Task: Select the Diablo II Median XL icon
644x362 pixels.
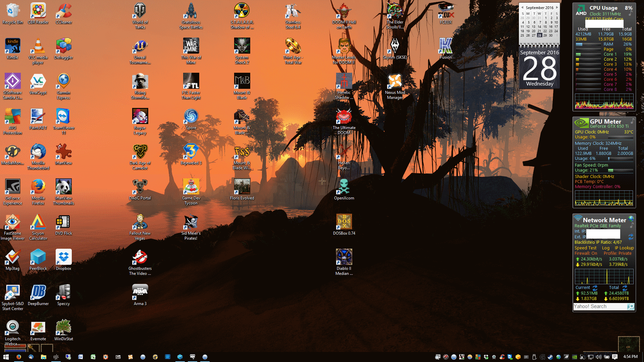Action: coord(344,262)
